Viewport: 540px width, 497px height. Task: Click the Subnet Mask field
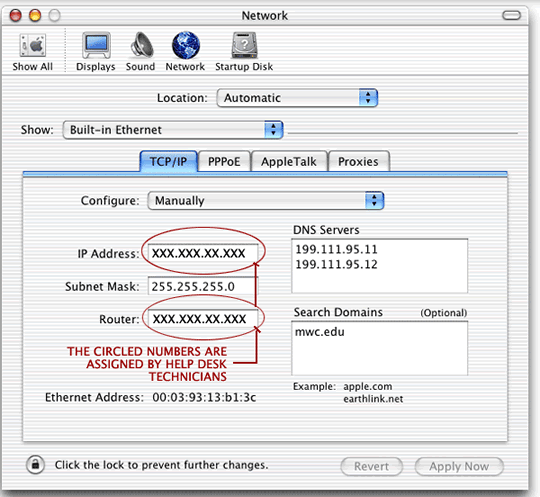coord(203,286)
